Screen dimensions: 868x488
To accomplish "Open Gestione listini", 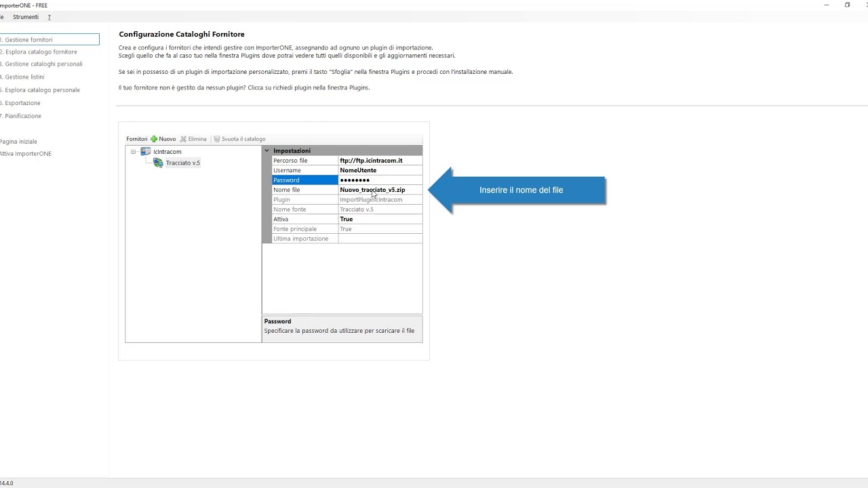I will click(23, 77).
